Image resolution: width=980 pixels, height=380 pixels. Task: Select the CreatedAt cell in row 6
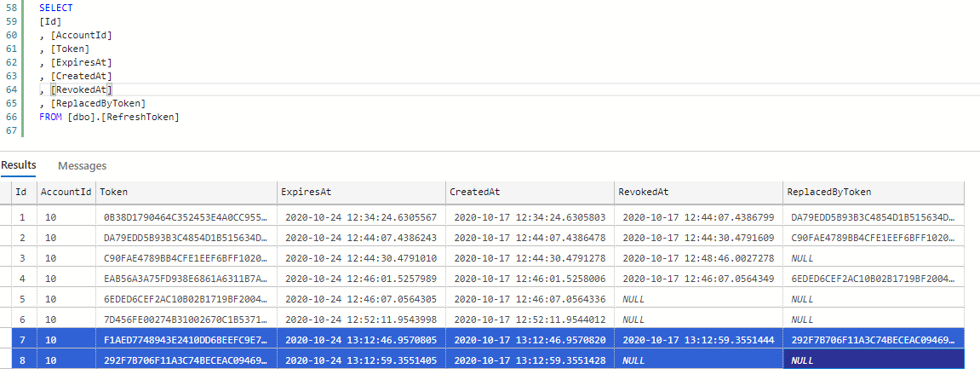[x=530, y=320]
